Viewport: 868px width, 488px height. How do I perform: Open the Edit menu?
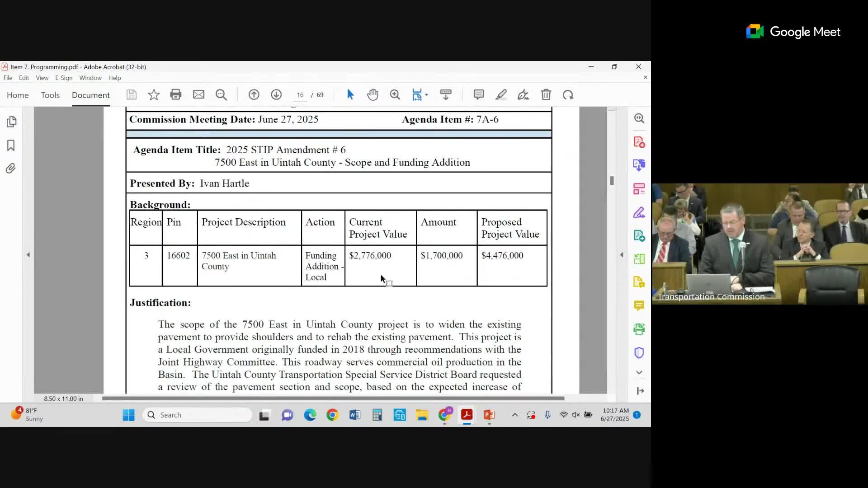pos(24,78)
